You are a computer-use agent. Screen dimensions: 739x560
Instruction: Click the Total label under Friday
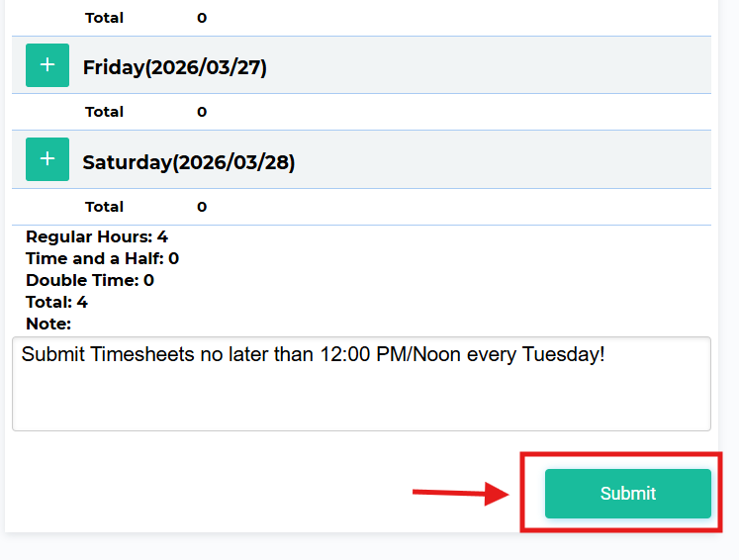(x=104, y=112)
